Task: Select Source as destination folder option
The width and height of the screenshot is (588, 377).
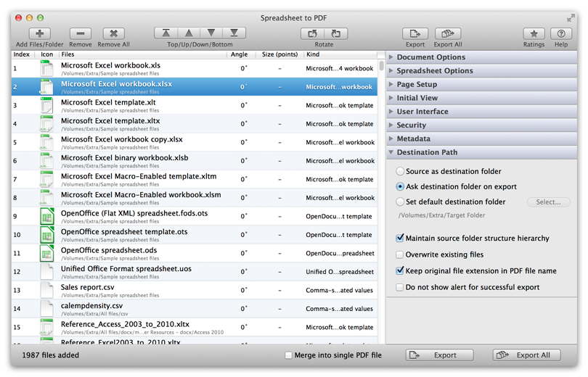Action: coord(400,172)
